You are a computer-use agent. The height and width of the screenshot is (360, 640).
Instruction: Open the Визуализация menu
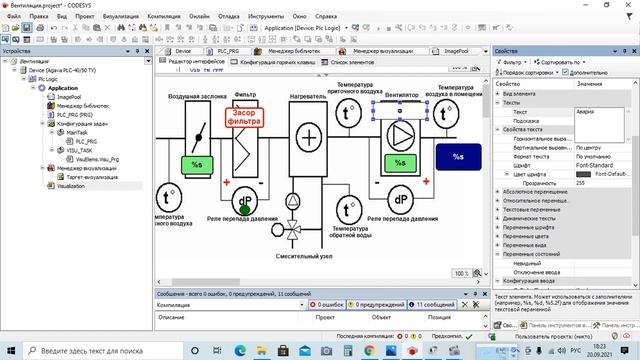pos(121,16)
